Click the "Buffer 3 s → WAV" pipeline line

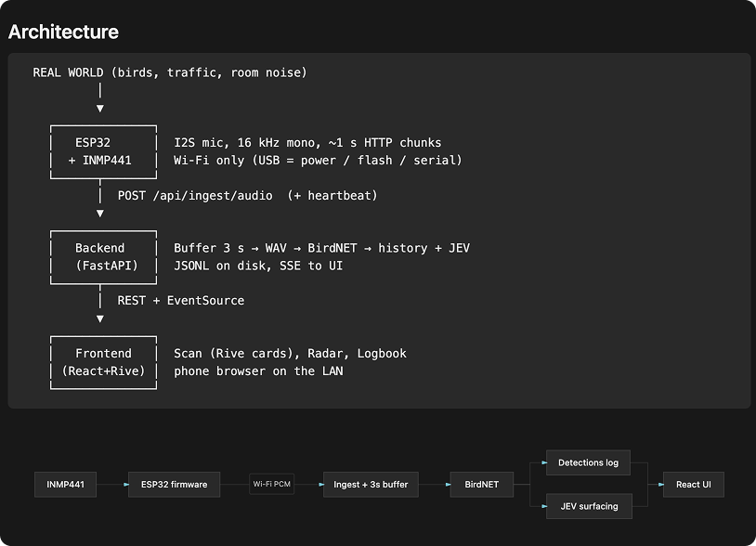coord(321,248)
